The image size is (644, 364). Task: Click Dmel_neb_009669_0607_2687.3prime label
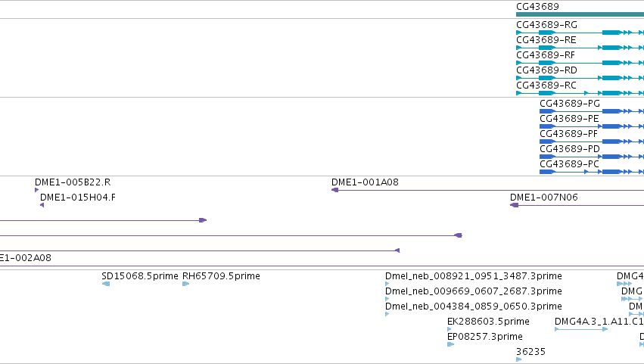[474, 291]
